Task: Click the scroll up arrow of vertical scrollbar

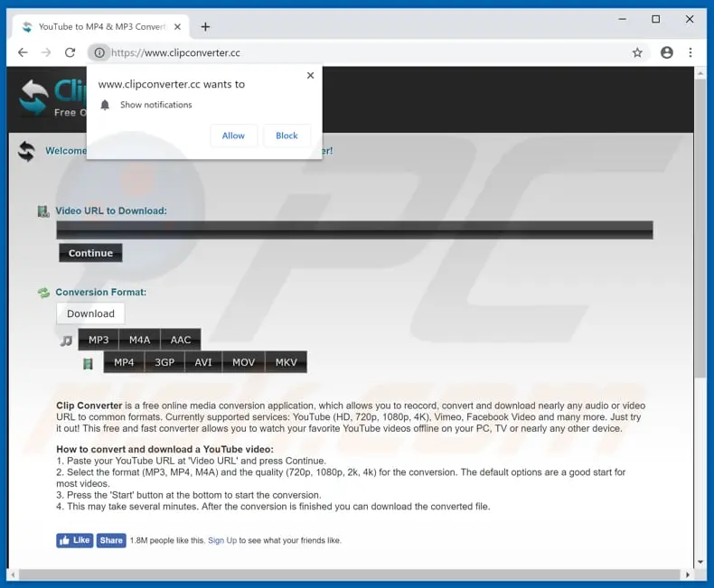Action: (x=700, y=73)
